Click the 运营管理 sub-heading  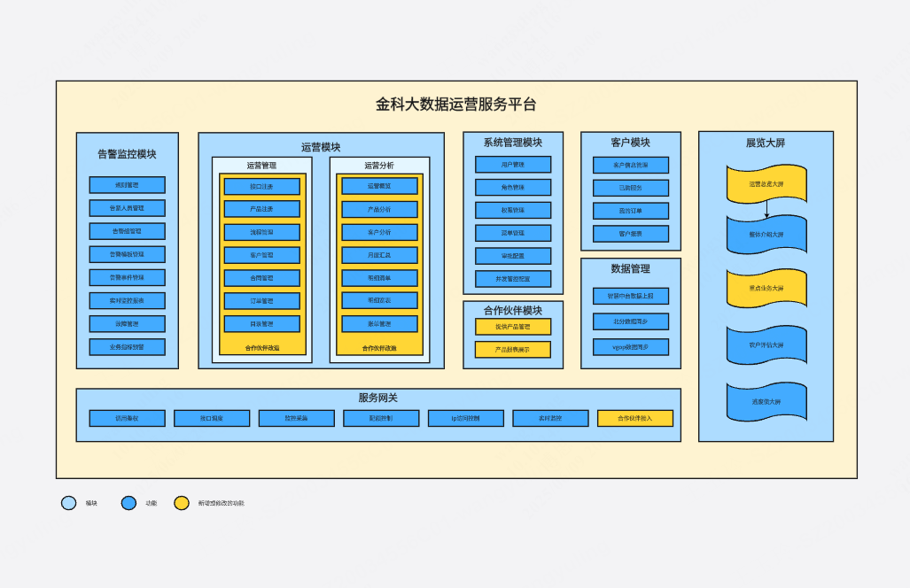coord(261,166)
